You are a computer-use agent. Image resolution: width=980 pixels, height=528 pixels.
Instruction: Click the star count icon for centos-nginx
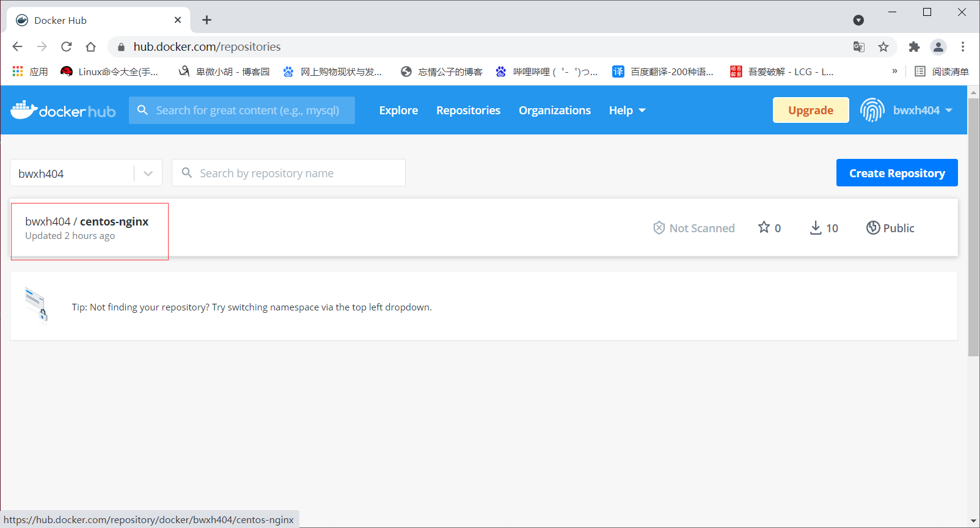pyautogui.click(x=764, y=227)
